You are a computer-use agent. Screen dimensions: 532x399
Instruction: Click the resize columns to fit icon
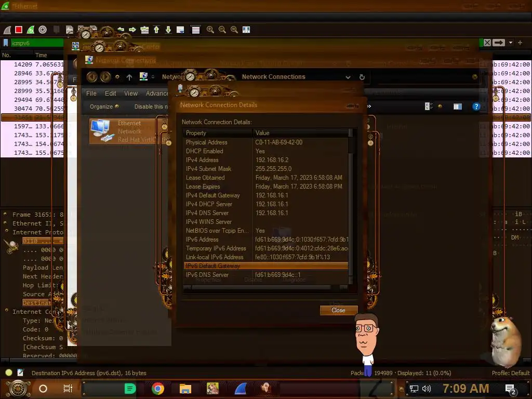click(246, 30)
